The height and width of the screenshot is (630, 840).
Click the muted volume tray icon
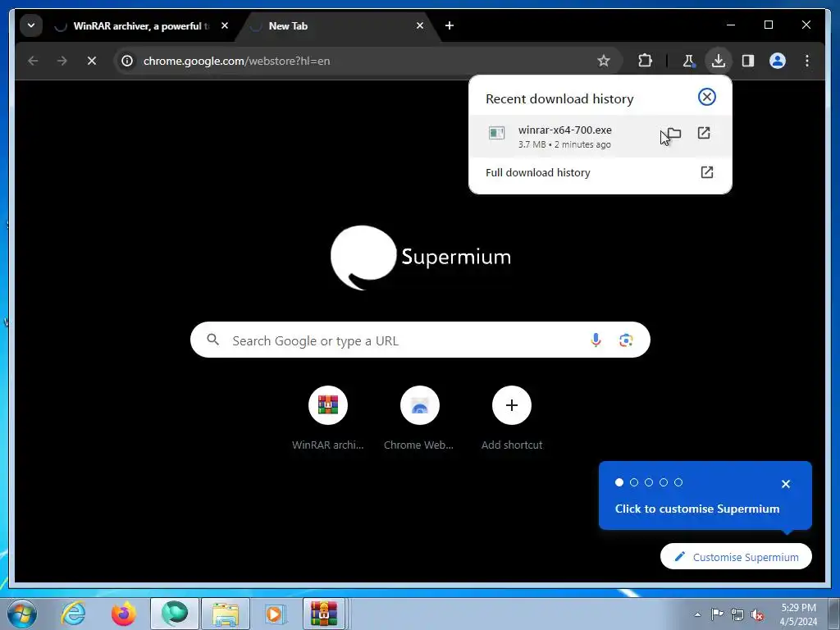(x=757, y=614)
